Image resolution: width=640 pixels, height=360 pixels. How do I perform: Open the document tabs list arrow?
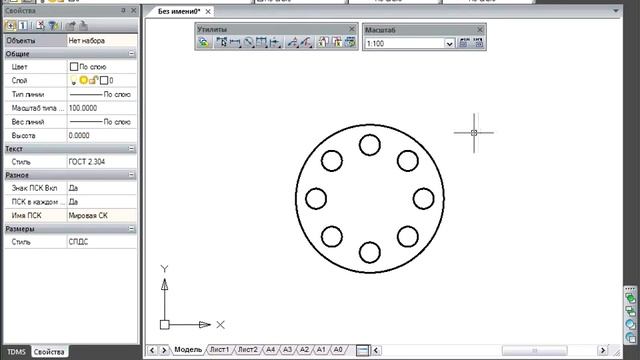(x=616, y=11)
